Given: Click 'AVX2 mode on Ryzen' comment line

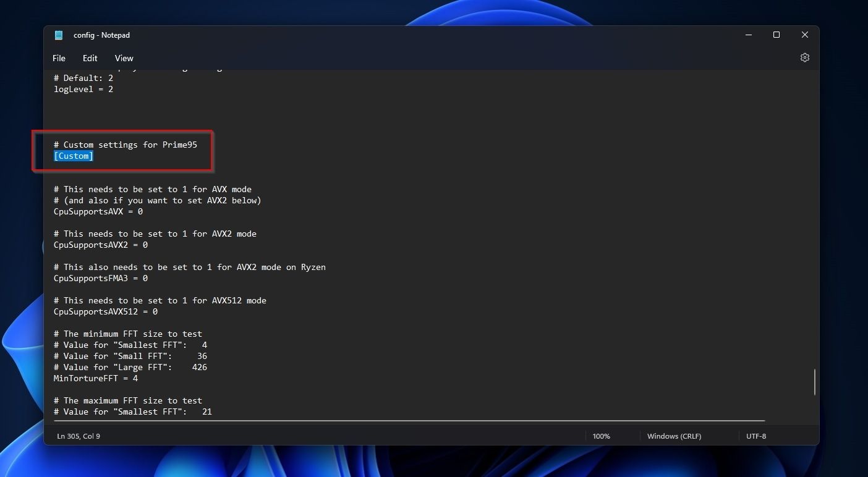Looking at the screenshot, I should (x=190, y=267).
